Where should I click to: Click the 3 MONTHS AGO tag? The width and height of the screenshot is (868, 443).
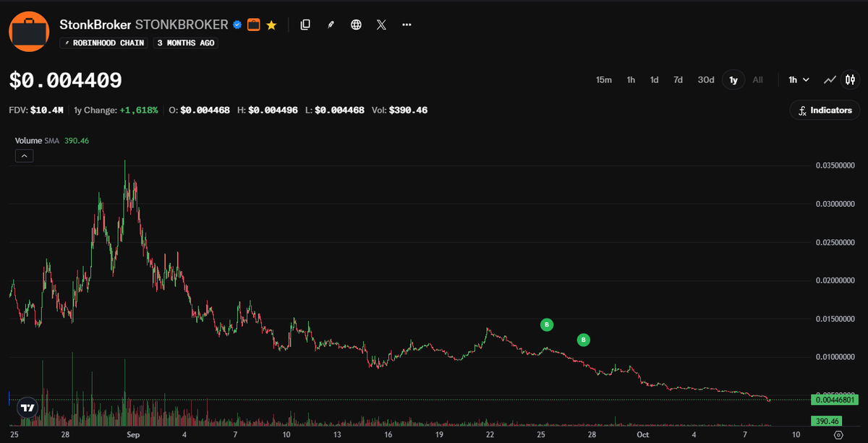tap(186, 43)
